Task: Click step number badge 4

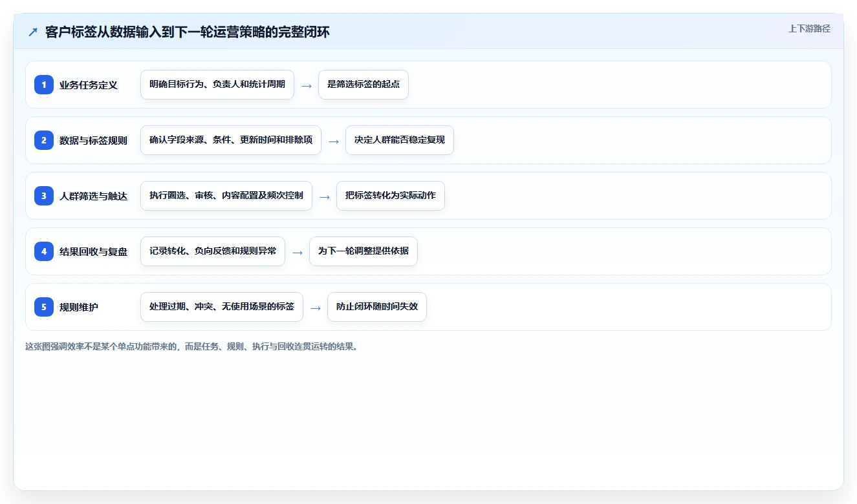Action: pyautogui.click(x=44, y=251)
